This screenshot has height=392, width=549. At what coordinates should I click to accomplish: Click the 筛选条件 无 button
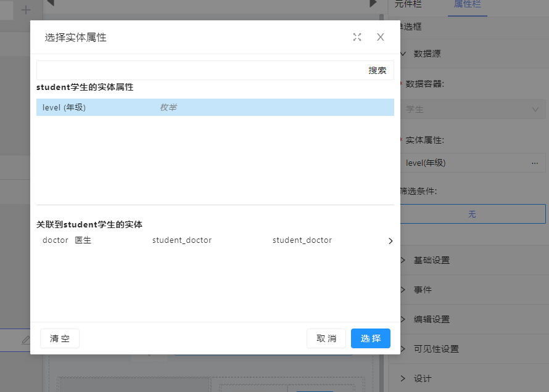click(473, 214)
